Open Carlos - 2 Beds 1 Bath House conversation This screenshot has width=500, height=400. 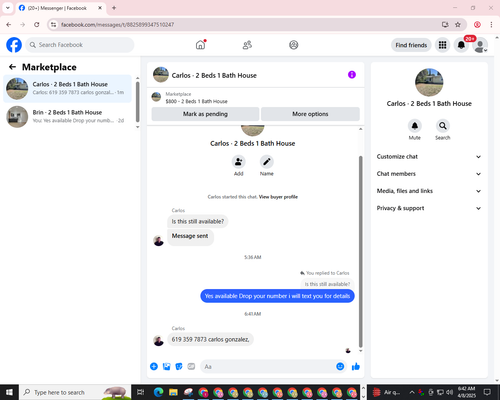pos(68,89)
